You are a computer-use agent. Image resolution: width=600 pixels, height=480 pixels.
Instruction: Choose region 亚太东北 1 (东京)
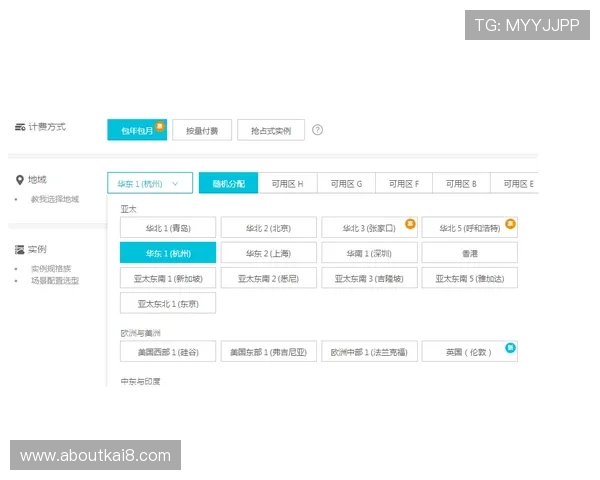point(168,303)
